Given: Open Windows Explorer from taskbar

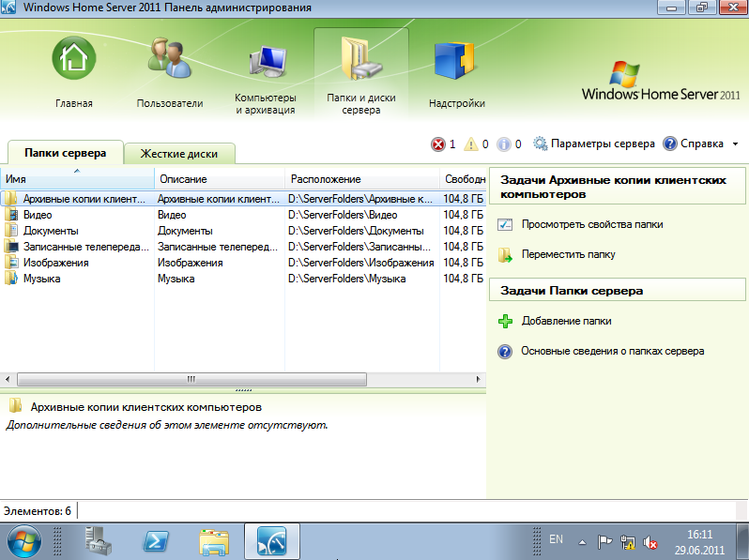Looking at the screenshot, I should 214,542.
